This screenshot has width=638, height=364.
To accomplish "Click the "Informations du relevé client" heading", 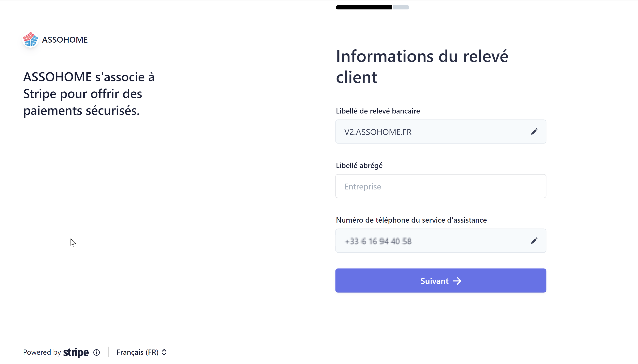I will click(422, 67).
